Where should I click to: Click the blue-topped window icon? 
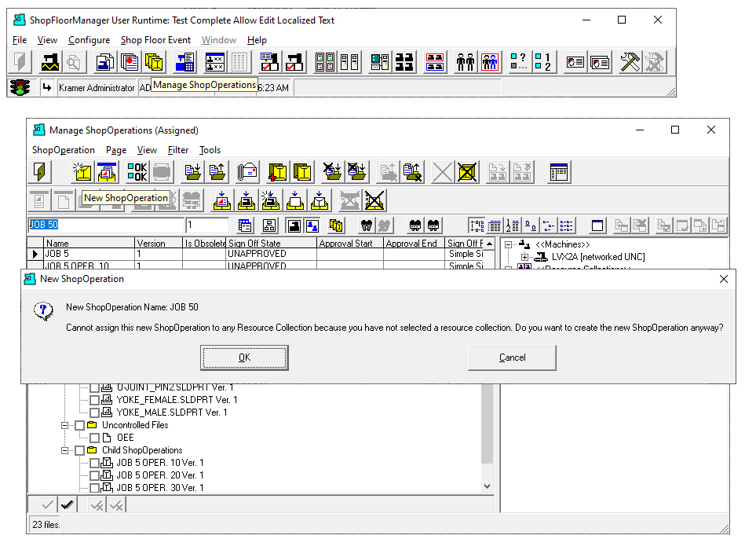coord(597,225)
